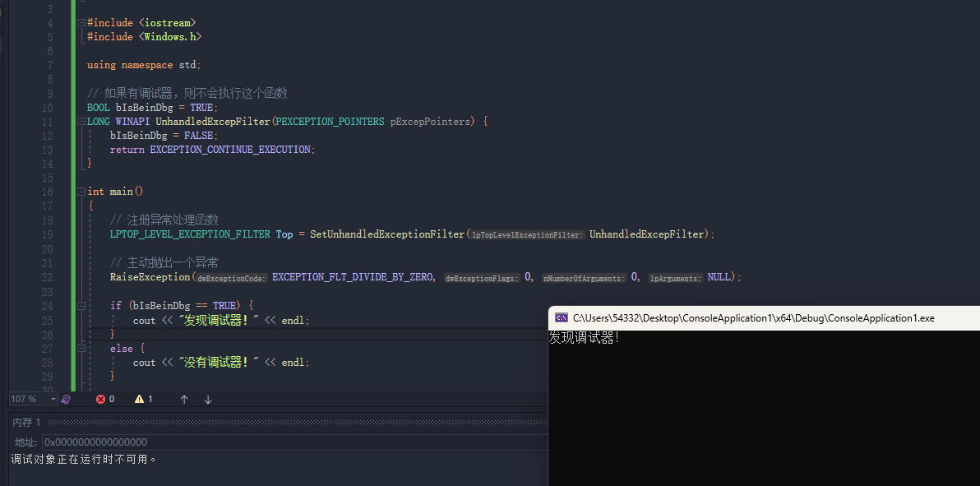Viewport: 980px width, 486px height.
Task: Collapse the if block at line 24
Action: (81, 306)
